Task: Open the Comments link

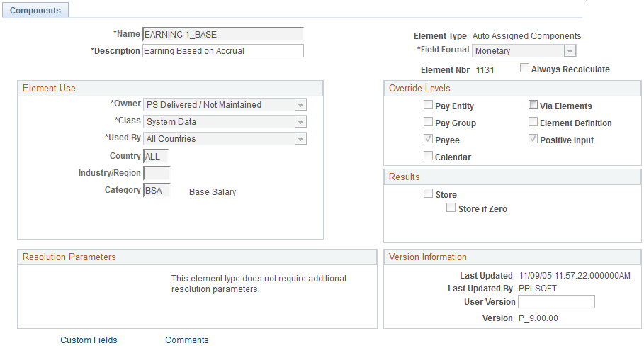Action: [187, 340]
